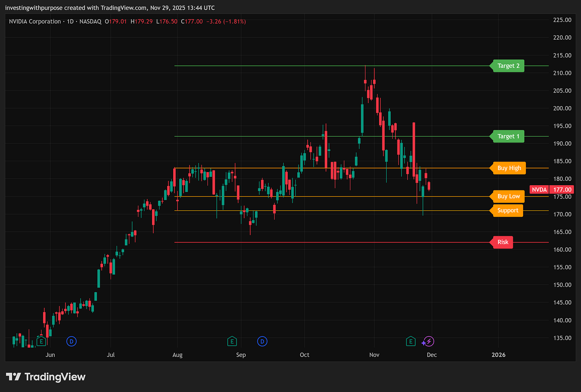581x392 pixels.
Task: Click the 225.00 price axis value
Action: click(562, 20)
